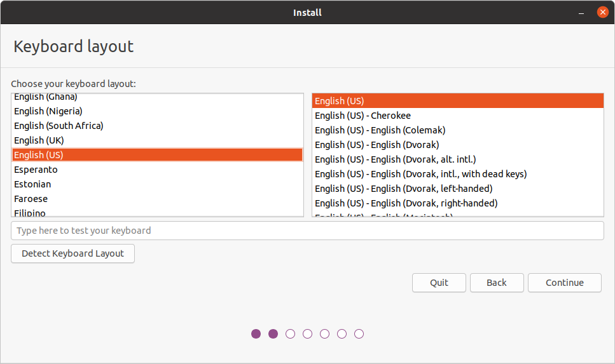This screenshot has height=364, width=615.
Task: Choose English (Nigeria) layout
Action: [x=48, y=111]
